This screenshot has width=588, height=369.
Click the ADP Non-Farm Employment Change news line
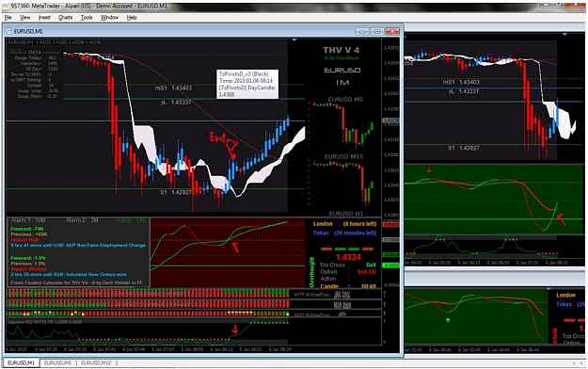[78, 245]
